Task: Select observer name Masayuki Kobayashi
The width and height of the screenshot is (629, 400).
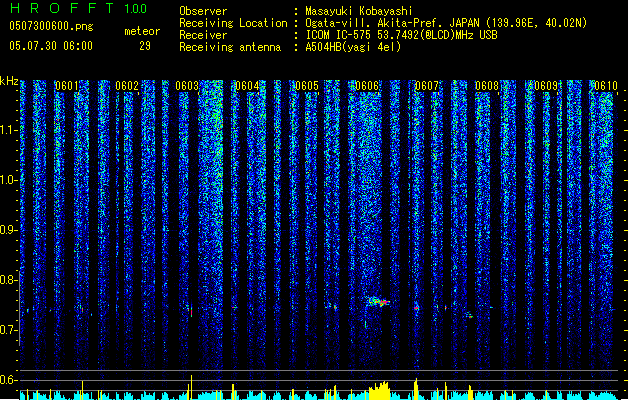Action: point(359,11)
